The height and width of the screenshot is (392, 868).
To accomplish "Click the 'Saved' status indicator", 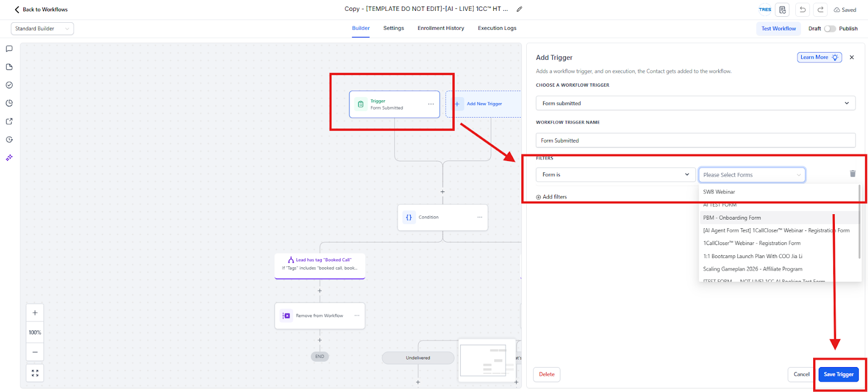I will (845, 10).
